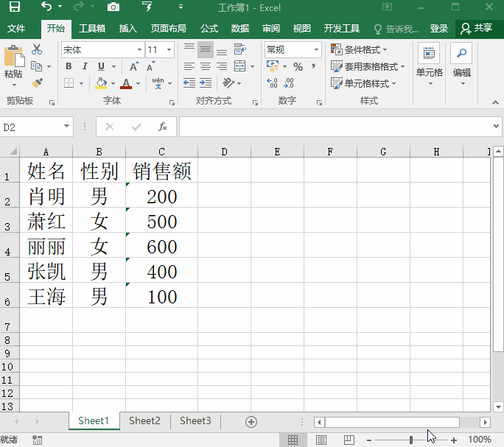Image resolution: width=504 pixels, height=447 pixels.
Task: Expand the Name Box D2 dropdown
Action: point(66,126)
